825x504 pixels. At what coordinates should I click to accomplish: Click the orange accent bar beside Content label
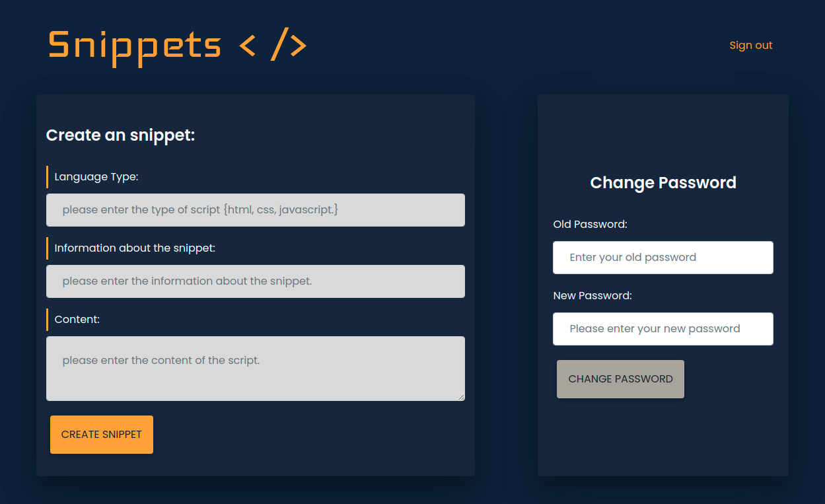click(47, 320)
